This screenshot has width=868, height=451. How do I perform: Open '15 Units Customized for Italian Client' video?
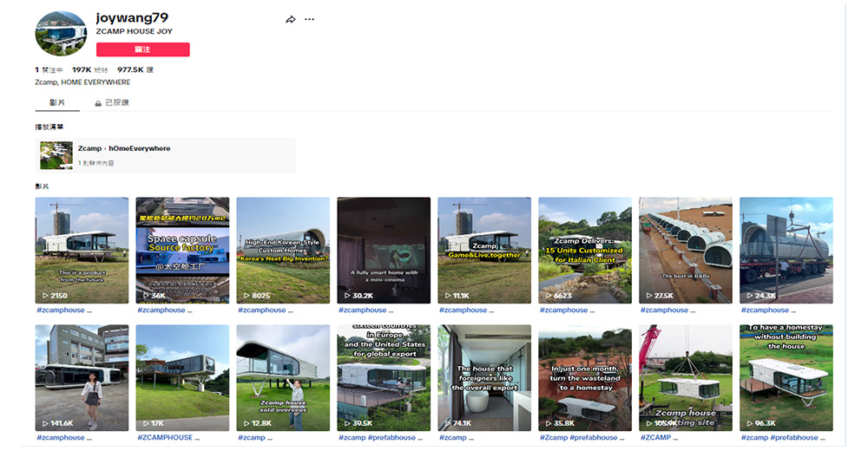[585, 250]
